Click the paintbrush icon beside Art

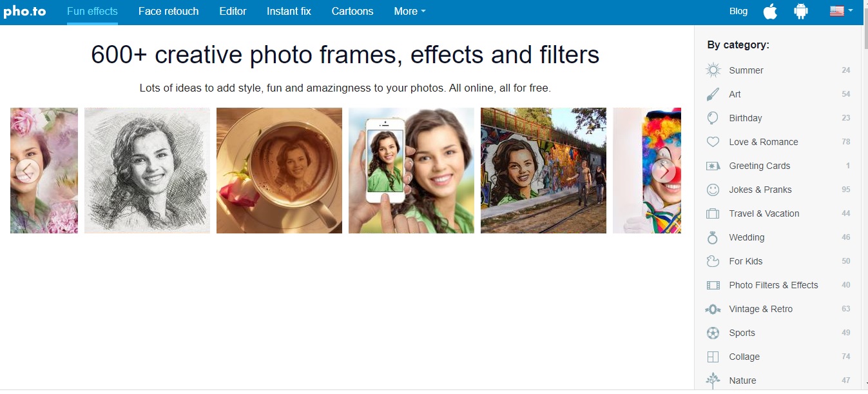[x=713, y=94]
